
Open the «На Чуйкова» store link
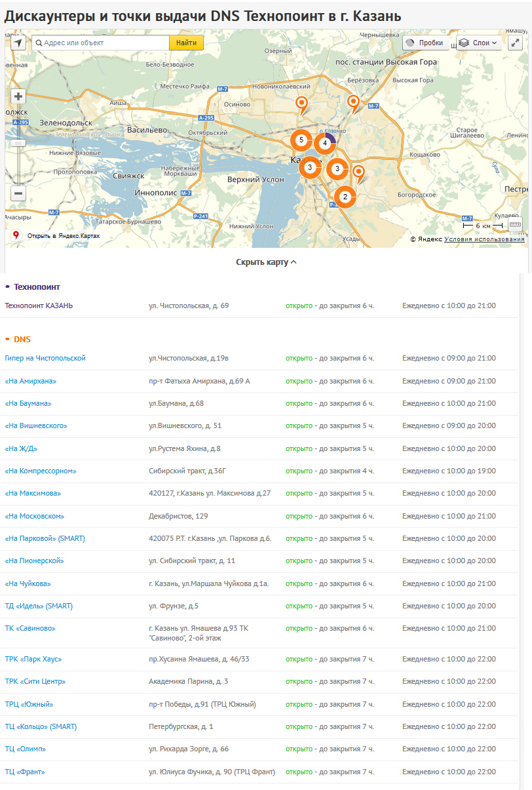tap(28, 583)
